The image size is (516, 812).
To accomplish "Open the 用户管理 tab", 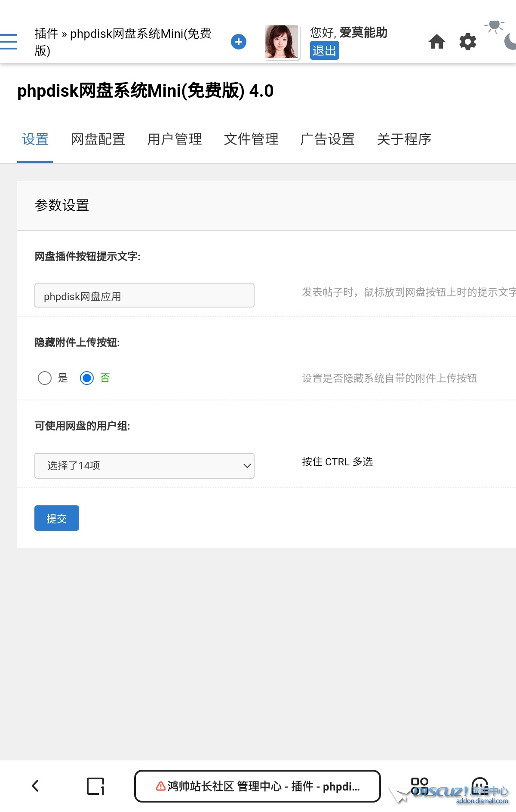I will pos(175,139).
